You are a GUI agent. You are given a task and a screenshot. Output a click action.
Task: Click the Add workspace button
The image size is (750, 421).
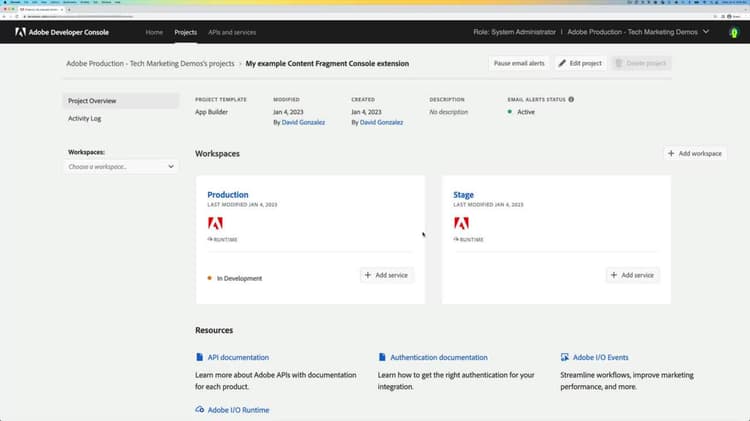(x=696, y=153)
